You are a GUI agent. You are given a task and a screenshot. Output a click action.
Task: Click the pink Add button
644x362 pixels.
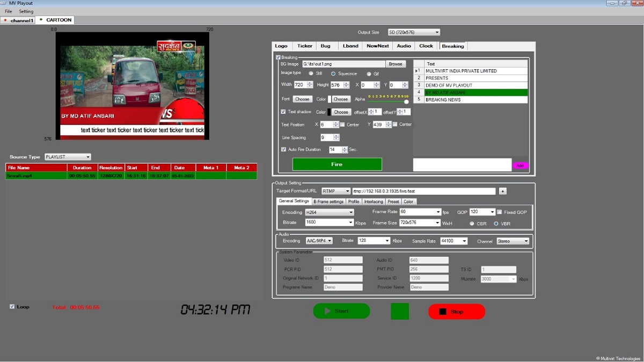click(x=520, y=166)
